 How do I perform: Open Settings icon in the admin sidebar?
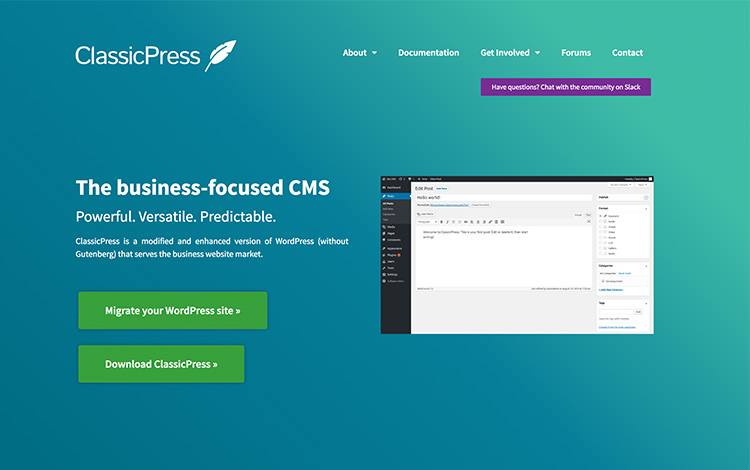384,275
